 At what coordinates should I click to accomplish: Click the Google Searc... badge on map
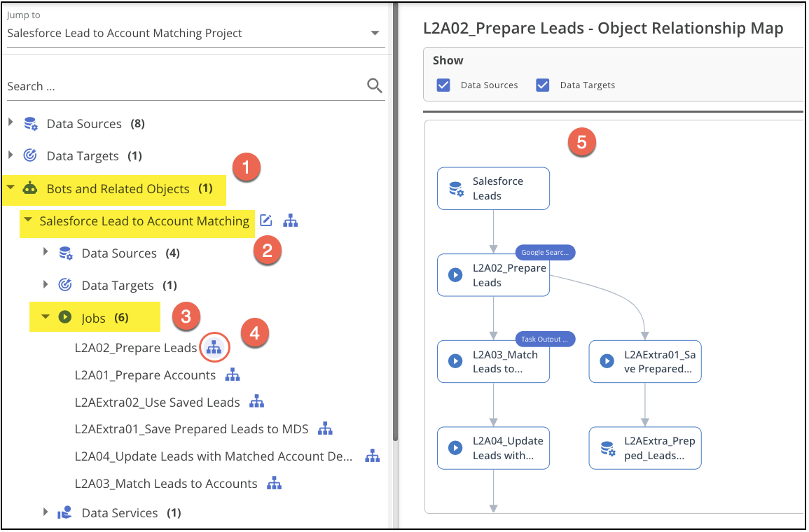point(545,252)
